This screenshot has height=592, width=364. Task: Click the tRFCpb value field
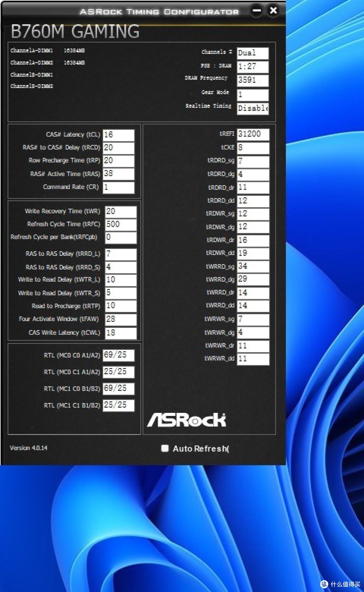coord(121,237)
